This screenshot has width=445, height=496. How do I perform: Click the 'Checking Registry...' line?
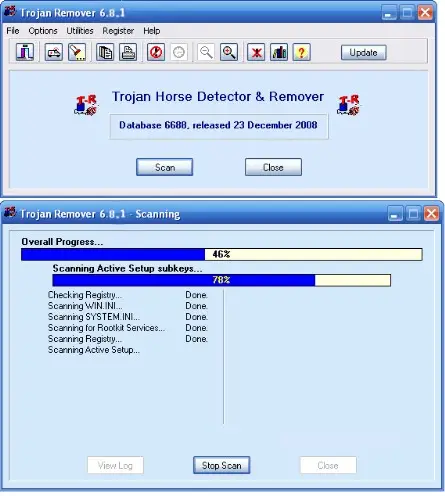pyautogui.click(x=85, y=295)
